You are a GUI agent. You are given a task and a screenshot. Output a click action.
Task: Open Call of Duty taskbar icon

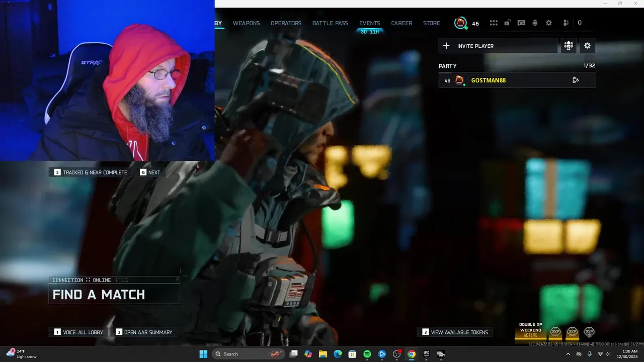point(441,354)
